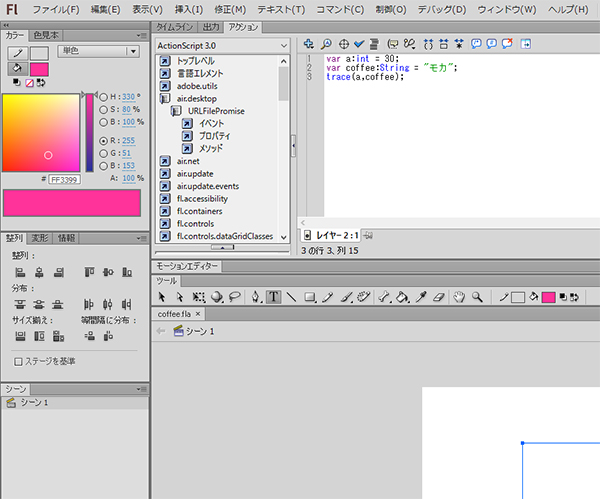Select the Hand tool
600x499 pixels.
tap(458, 297)
